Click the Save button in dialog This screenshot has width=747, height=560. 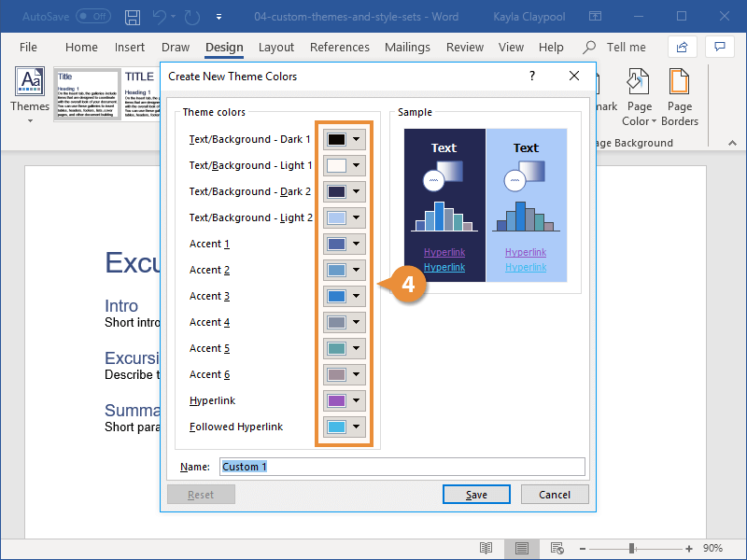click(x=476, y=495)
